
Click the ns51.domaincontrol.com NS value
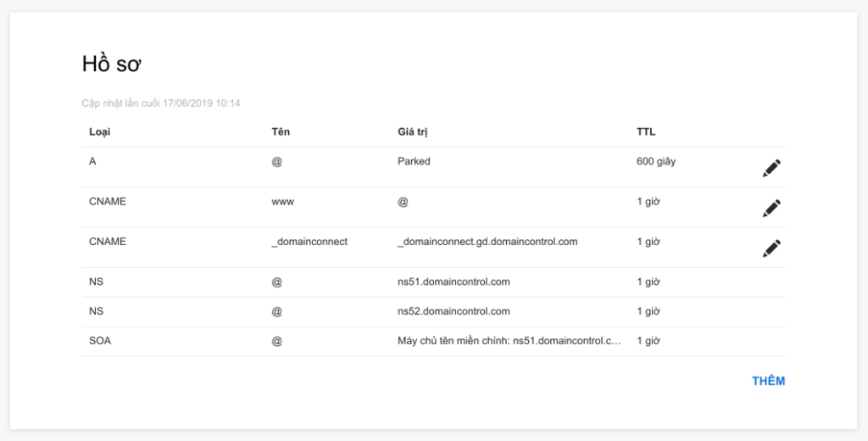454,282
